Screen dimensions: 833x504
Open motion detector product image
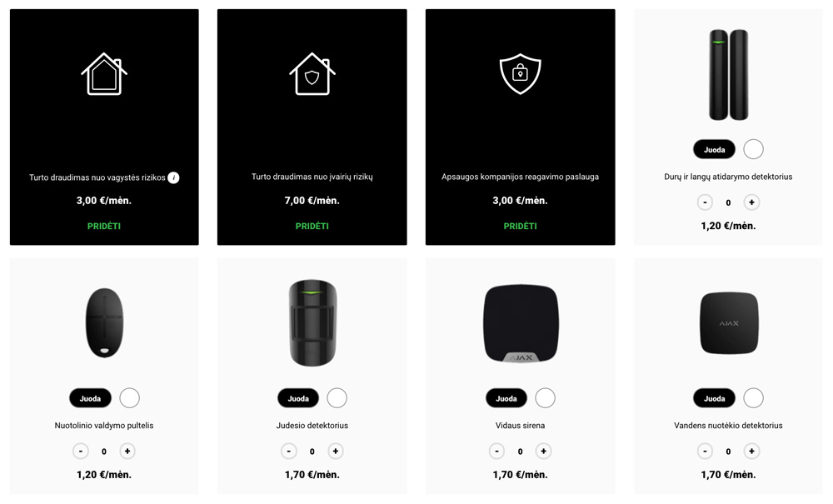312,323
